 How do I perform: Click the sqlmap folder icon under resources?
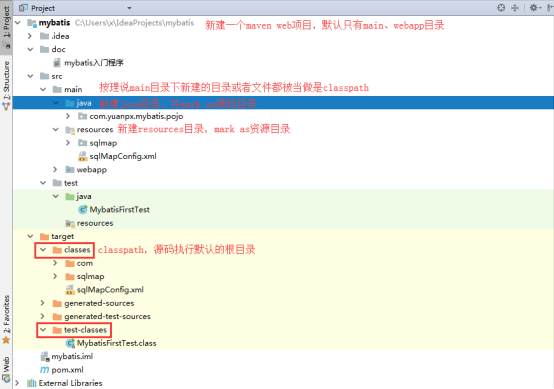click(x=83, y=143)
